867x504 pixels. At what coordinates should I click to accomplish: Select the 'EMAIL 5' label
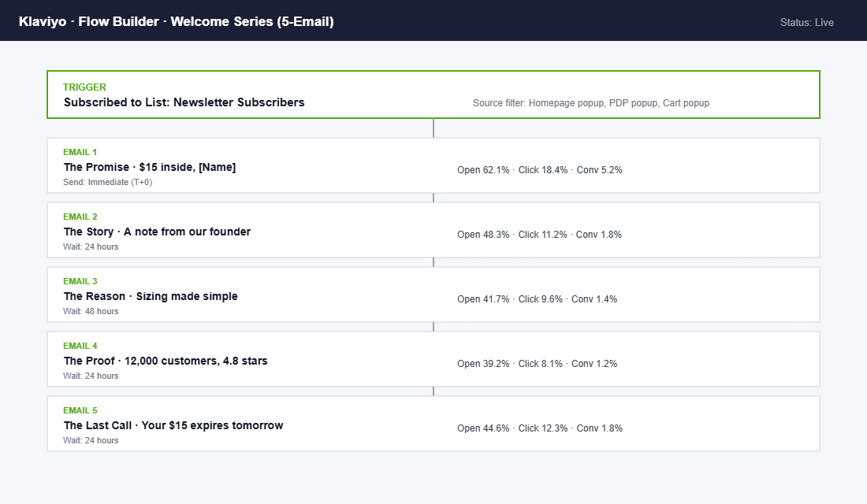tap(80, 410)
